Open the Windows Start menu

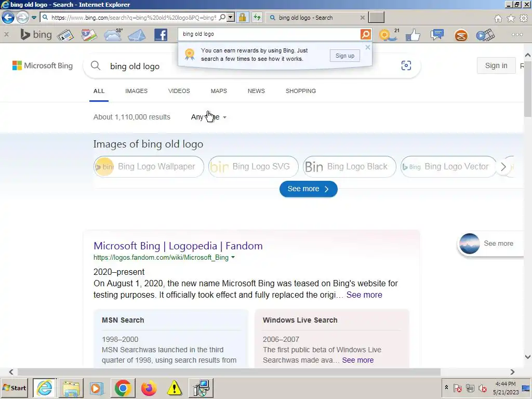coord(15,388)
